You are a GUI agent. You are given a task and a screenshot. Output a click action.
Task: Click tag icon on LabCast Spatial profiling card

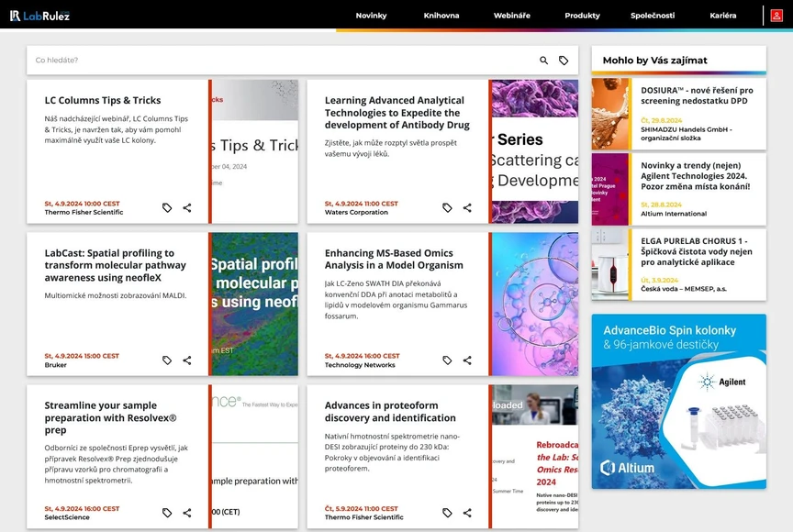point(167,360)
